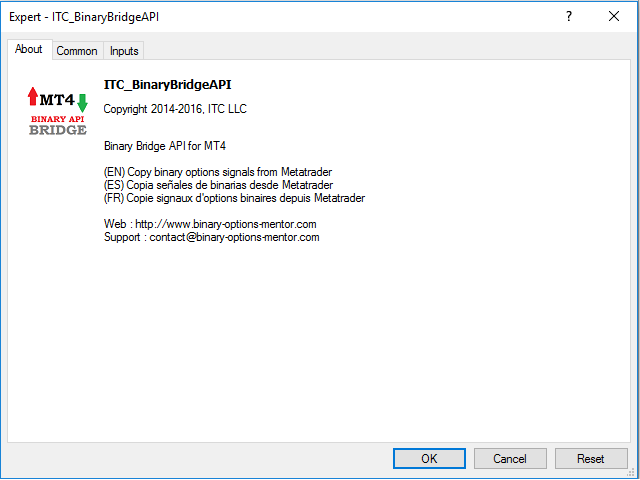Click the MT4 Binary API Bridge logo
The height and width of the screenshot is (480, 640).
58,111
